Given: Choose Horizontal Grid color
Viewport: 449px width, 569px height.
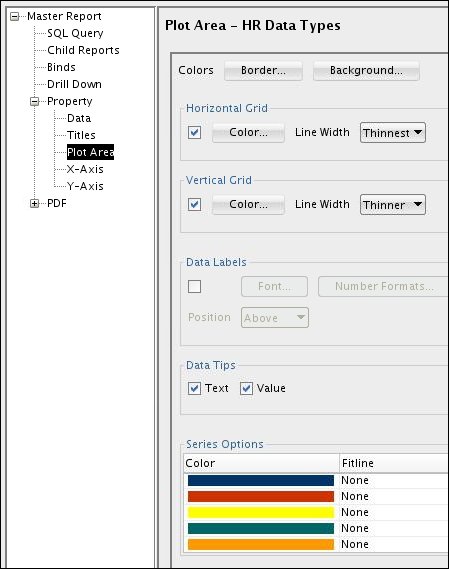Looking at the screenshot, I should point(248,132).
